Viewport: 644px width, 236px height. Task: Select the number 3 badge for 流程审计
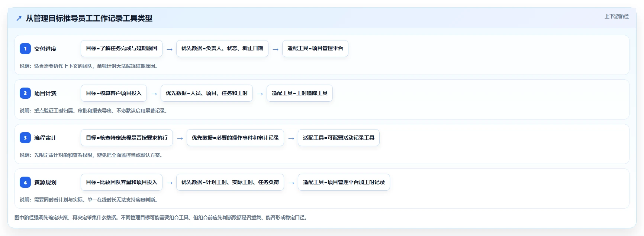tap(25, 138)
